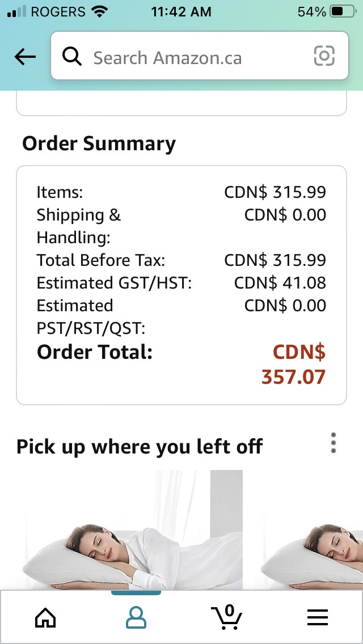363x644 pixels.
Task: Open the camera lens scan icon
Action: [x=324, y=56]
